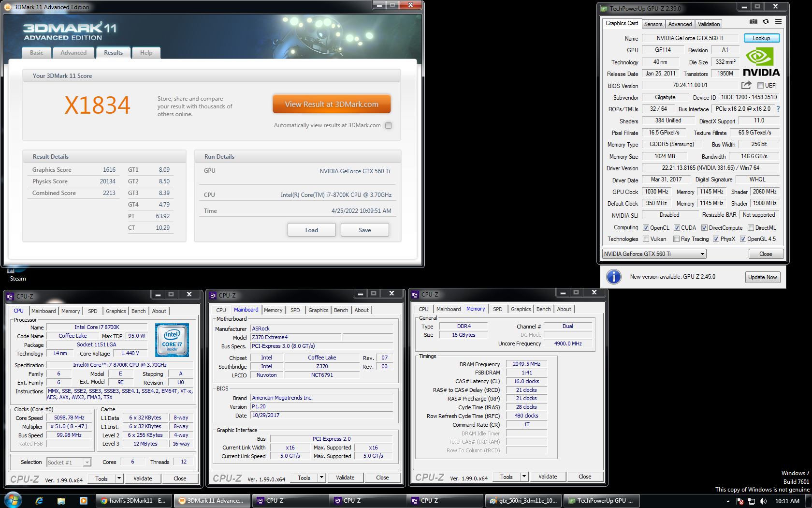Screen dimensions: 812x508
Task: Open the Help tab in 3DMark 11
Action: [x=146, y=53]
